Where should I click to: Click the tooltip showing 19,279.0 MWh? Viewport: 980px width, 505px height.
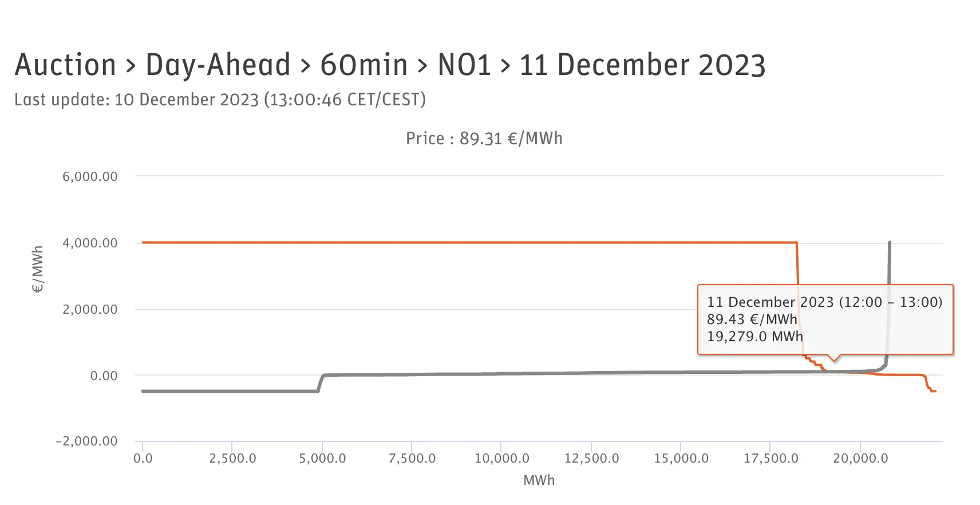tap(825, 319)
